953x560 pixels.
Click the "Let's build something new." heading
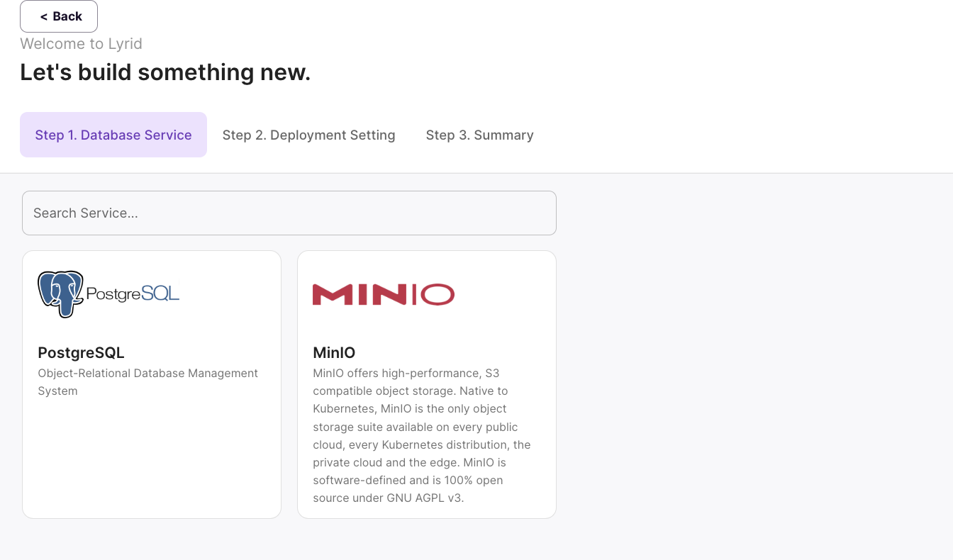point(165,72)
